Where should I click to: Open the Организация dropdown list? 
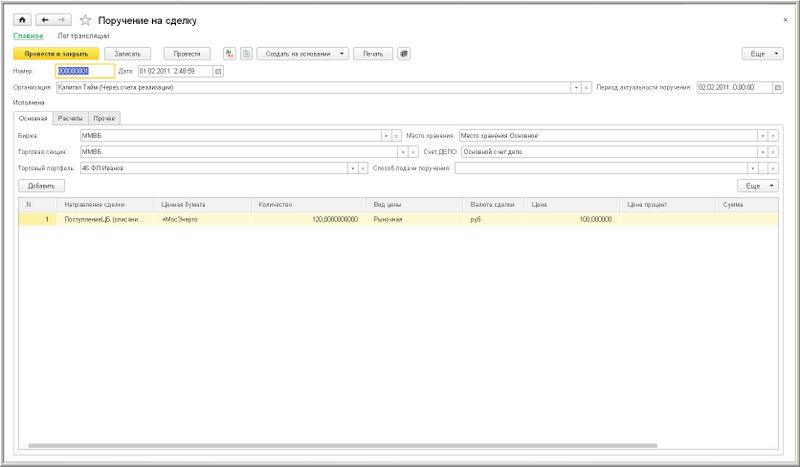[576, 87]
